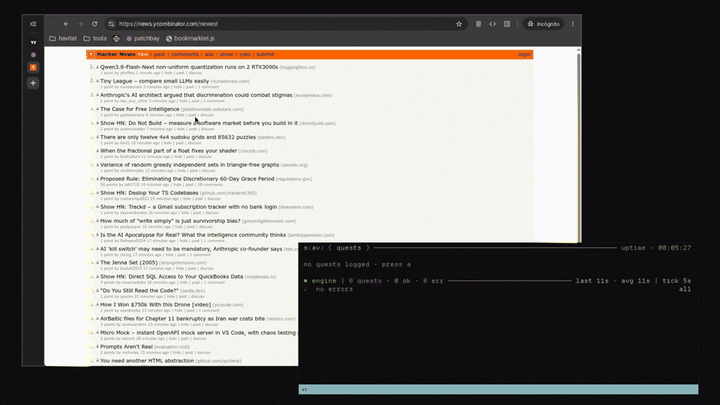This screenshot has height=405, width=720.
Task: Upvote the Proposed Rule story
Action: click(97, 179)
